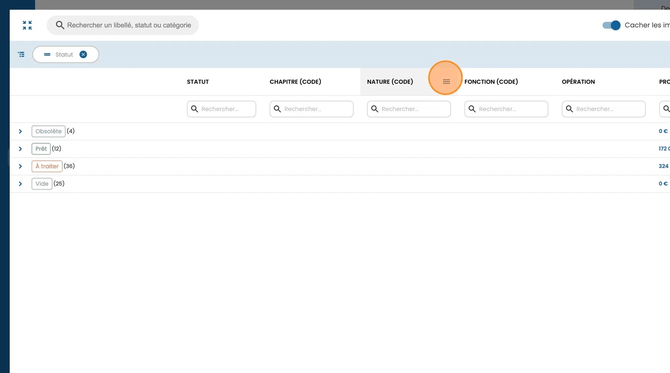Focus the Fonction (Code) search filter
The width and height of the screenshot is (670, 373).
pyautogui.click(x=506, y=109)
